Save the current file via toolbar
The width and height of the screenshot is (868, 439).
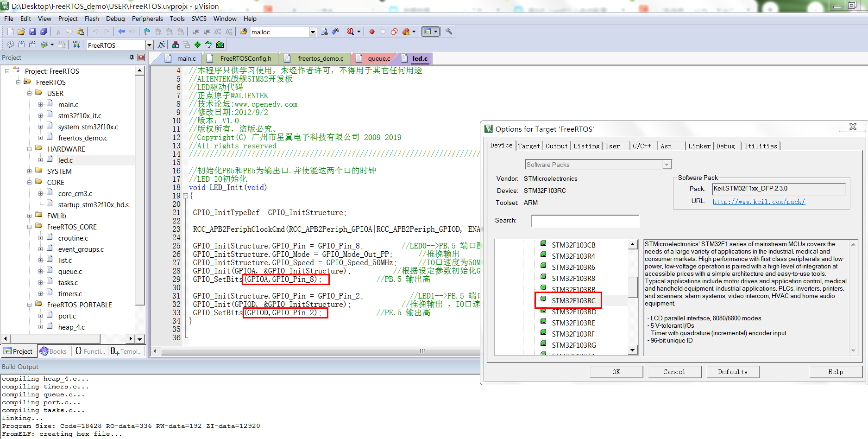[x=32, y=32]
